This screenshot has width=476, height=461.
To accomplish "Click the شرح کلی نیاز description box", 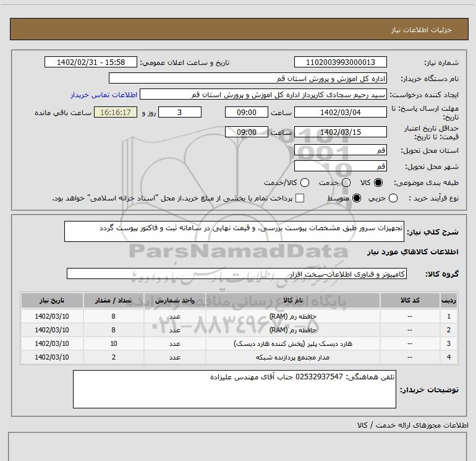I will click(x=234, y=231).
